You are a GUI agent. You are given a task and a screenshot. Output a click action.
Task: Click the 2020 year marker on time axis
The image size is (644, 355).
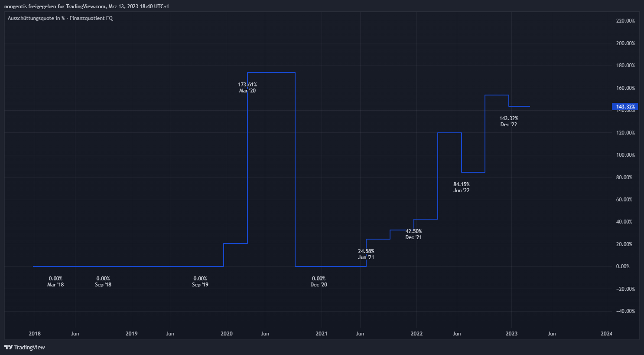tap(226, 334)
